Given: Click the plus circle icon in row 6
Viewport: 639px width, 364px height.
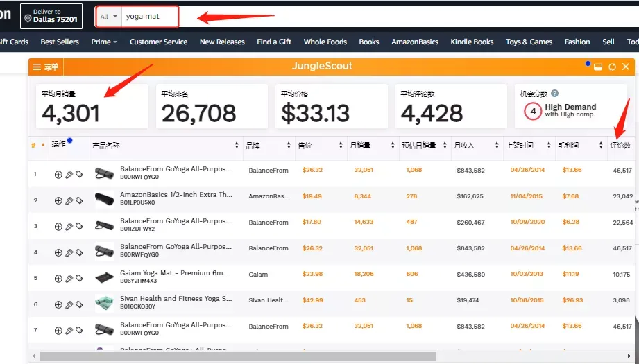Looking at the screenshot, I should coord(58,304).
